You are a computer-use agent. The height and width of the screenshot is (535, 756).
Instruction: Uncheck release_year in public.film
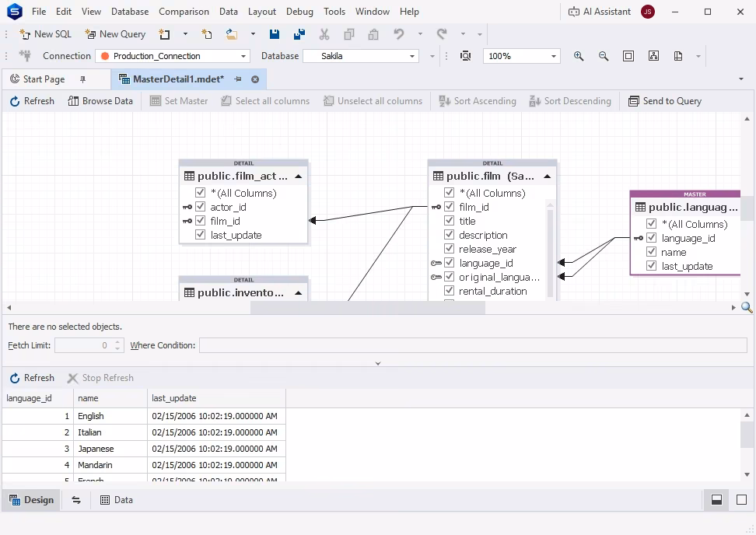tap(449, 249)
